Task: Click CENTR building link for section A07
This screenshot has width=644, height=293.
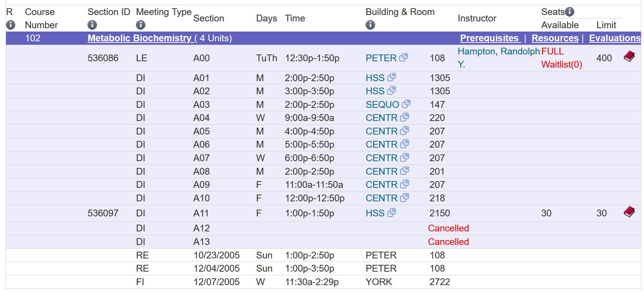Action: [x=381, y=158]
